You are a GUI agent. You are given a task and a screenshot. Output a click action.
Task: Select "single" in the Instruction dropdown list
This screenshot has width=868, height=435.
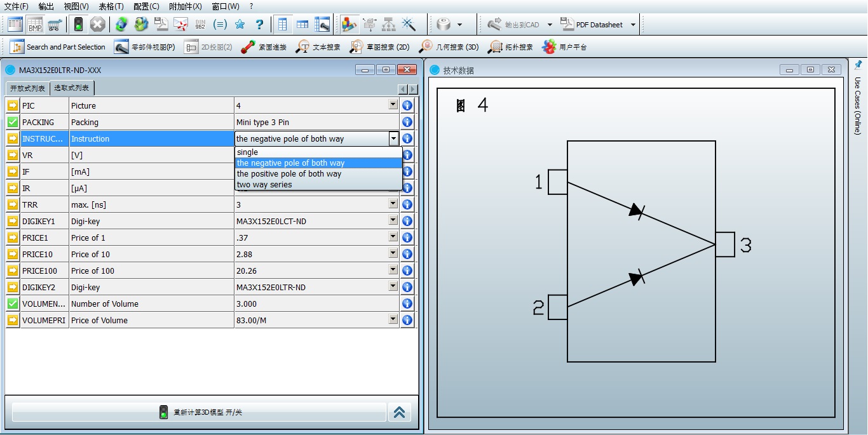(248, 152)
